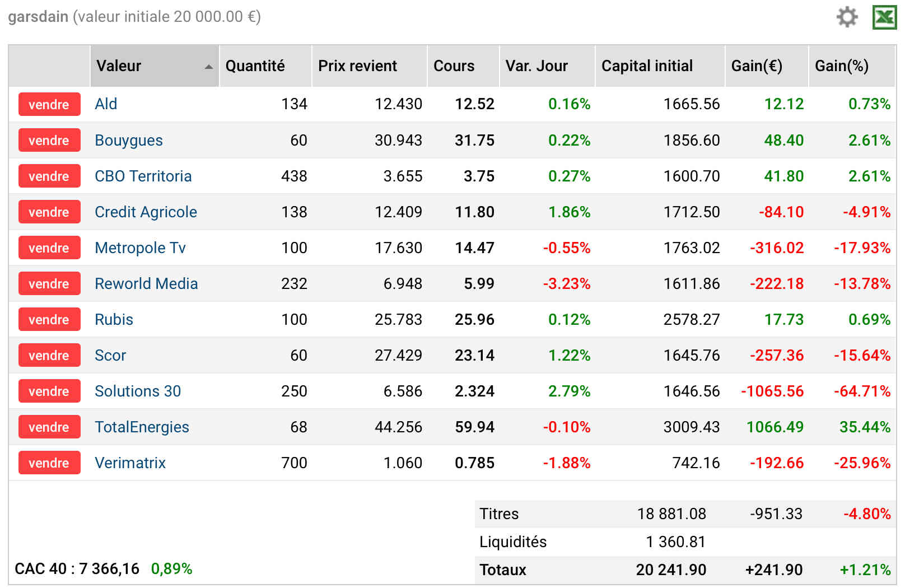This screenshot has height=588, width=905.
Task: Open the Verimatrix stock link
Action: (x=130, y=463)
